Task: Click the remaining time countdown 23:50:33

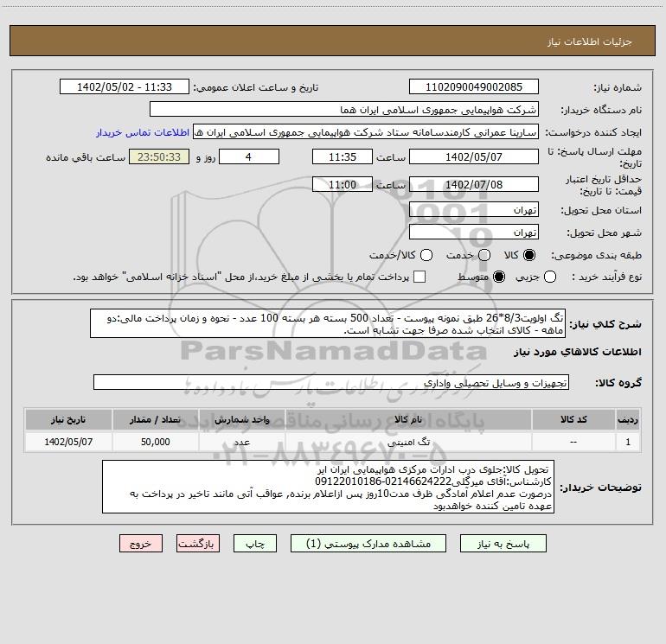Action: click(x=159, y=156)
